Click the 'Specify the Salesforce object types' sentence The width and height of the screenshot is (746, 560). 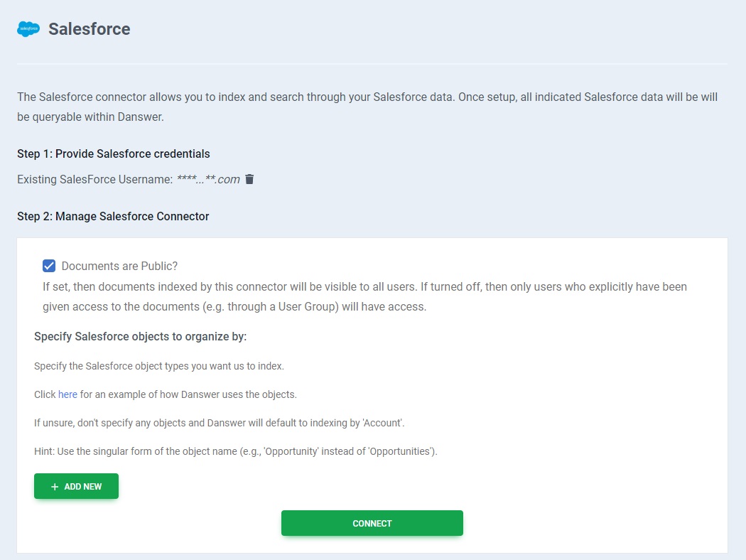coord(158,366)
